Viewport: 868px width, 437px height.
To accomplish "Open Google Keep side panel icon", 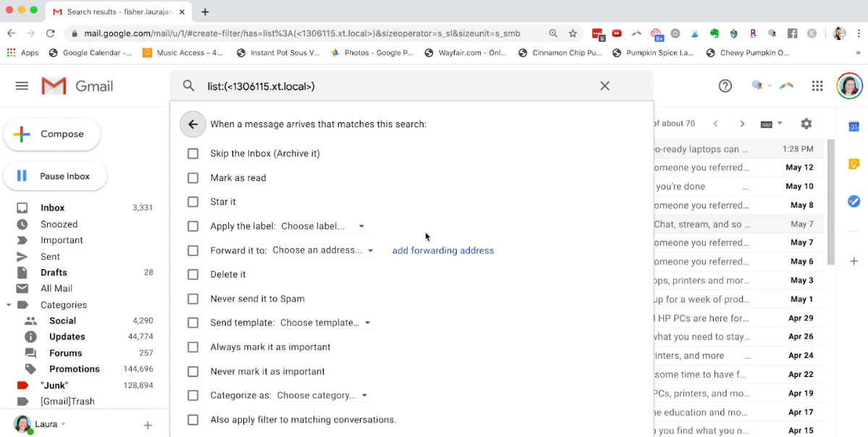I will point(854,164).
